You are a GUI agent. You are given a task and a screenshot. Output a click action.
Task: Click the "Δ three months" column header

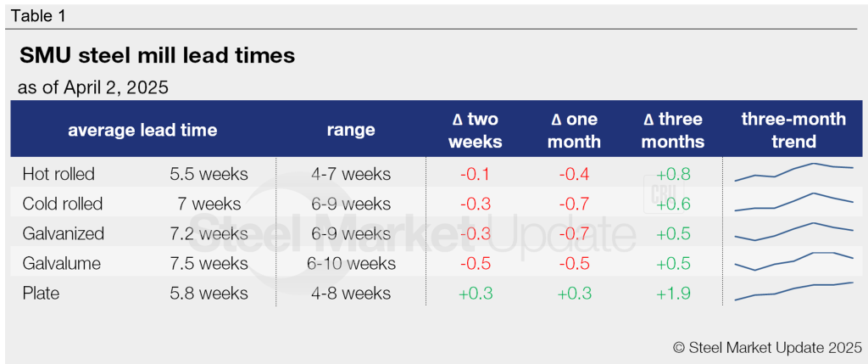[672, 131]
